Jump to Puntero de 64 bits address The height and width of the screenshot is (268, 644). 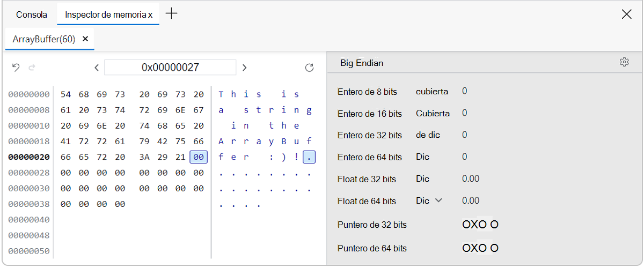pyautogui.click(x=480, y=248)
